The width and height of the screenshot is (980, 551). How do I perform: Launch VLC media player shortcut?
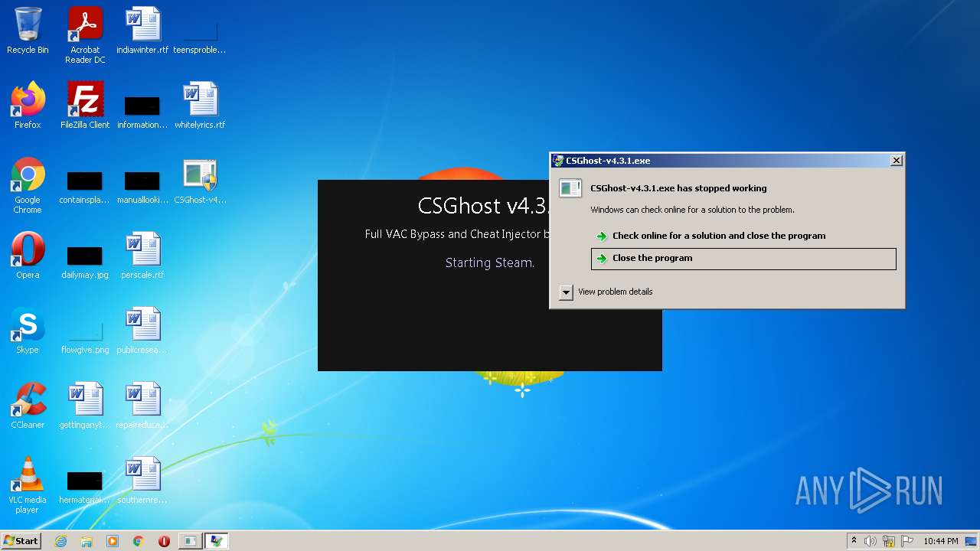[x=28, y=486]
